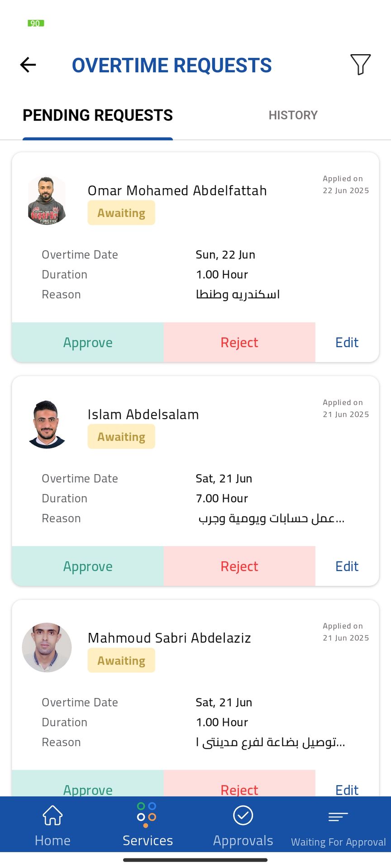Go to Home in bottom navigation
The width and height of the screenshot is (391, 868).
(52, 826)
